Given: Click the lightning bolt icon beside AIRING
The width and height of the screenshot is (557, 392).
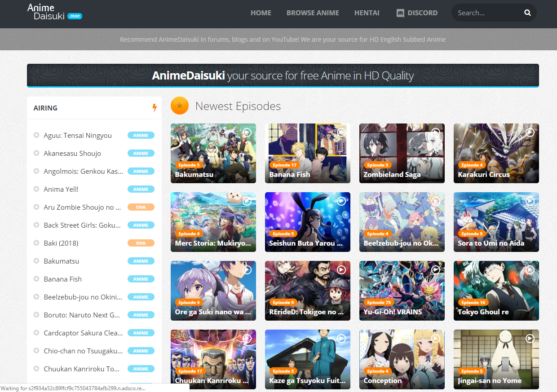Looking at the screenshot, I should tap(155, 108).
